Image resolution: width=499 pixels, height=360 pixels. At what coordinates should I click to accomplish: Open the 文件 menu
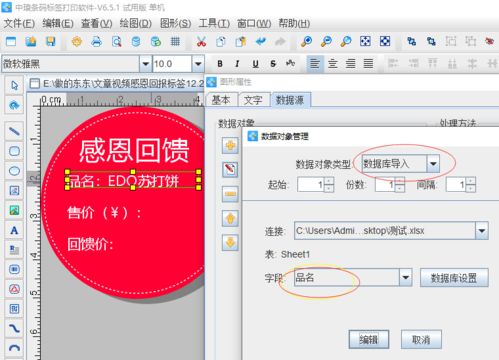[19, 23]
